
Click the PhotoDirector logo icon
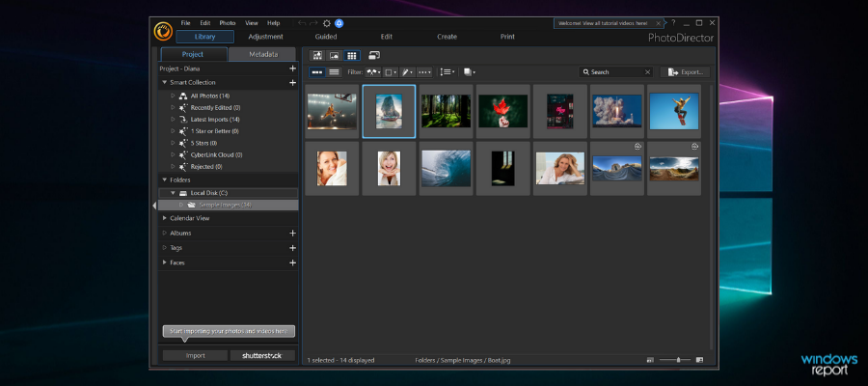pyautogui.click(x=163, y=31)
